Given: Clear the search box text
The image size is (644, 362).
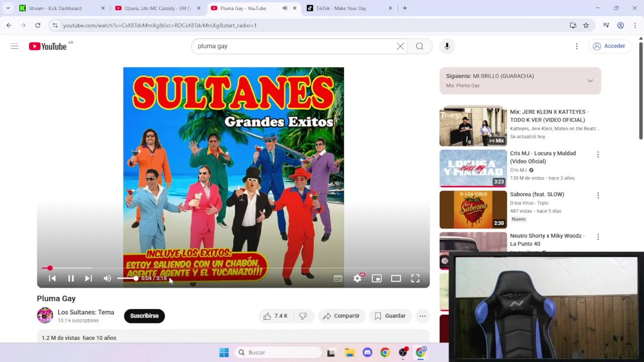Looking at the screenshot, I should [400, 46].
